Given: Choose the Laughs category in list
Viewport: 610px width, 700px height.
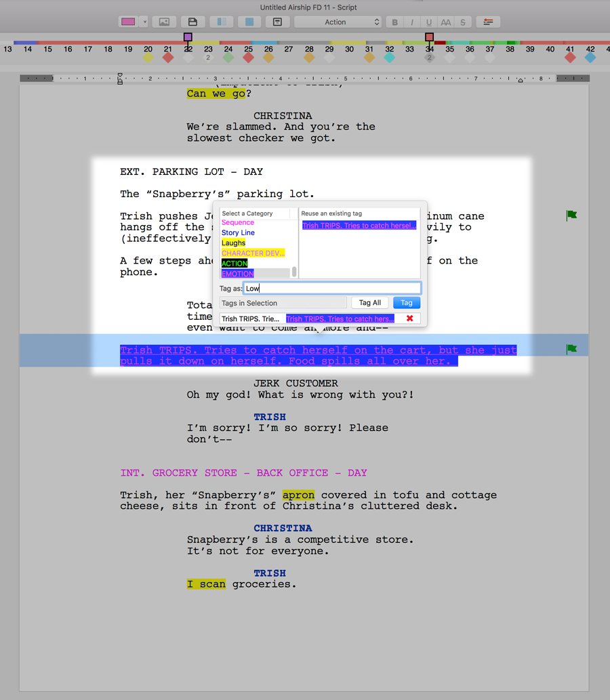Looking at the screenshot, I should [233, 243].
